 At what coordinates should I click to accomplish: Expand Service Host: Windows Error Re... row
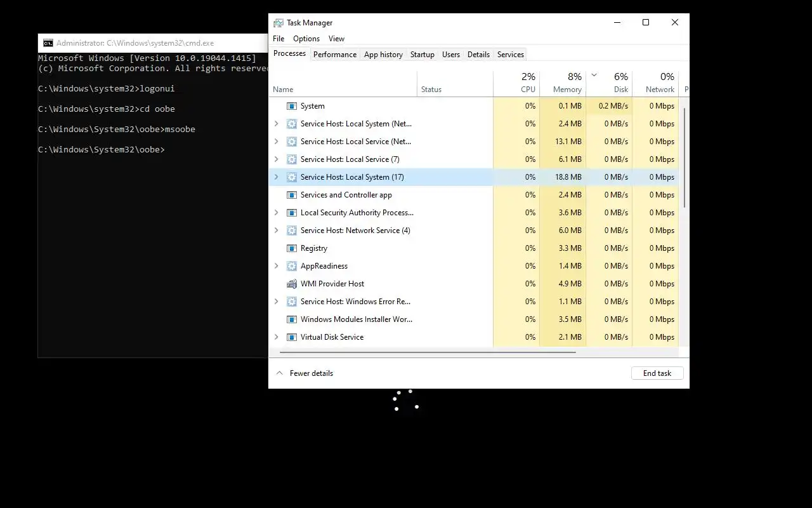(276, 302)
